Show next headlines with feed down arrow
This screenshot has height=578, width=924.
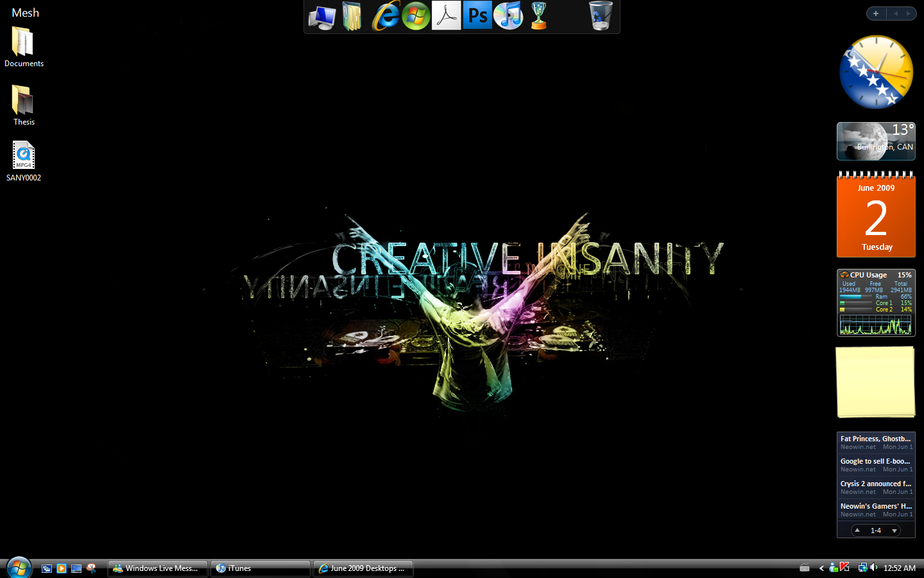(894, 530)
